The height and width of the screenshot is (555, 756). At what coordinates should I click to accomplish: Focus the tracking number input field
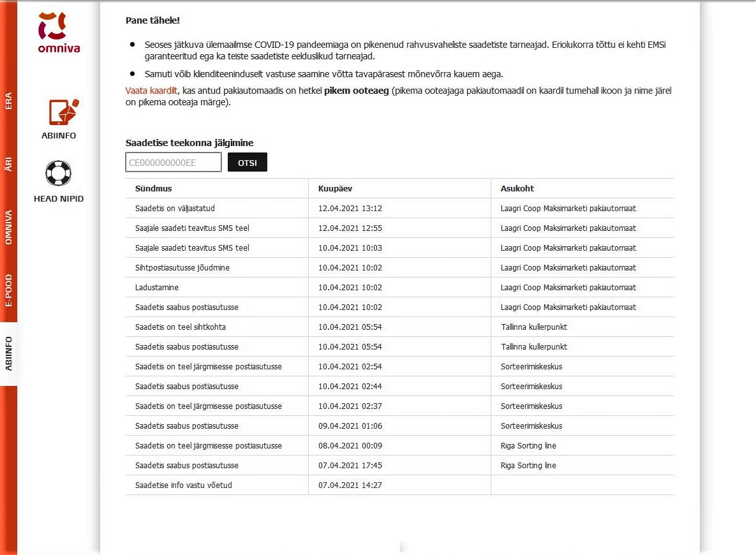click(174, 163)
